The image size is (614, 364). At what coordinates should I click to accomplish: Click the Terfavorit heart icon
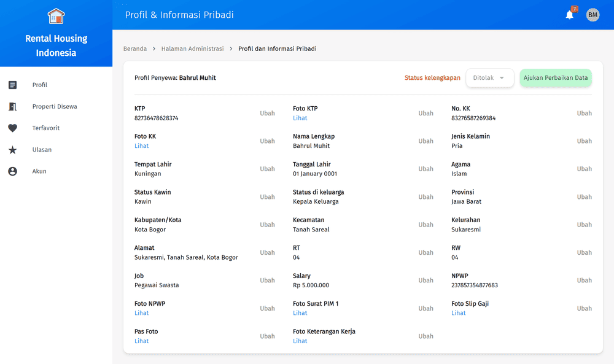(x=13, y=128)
